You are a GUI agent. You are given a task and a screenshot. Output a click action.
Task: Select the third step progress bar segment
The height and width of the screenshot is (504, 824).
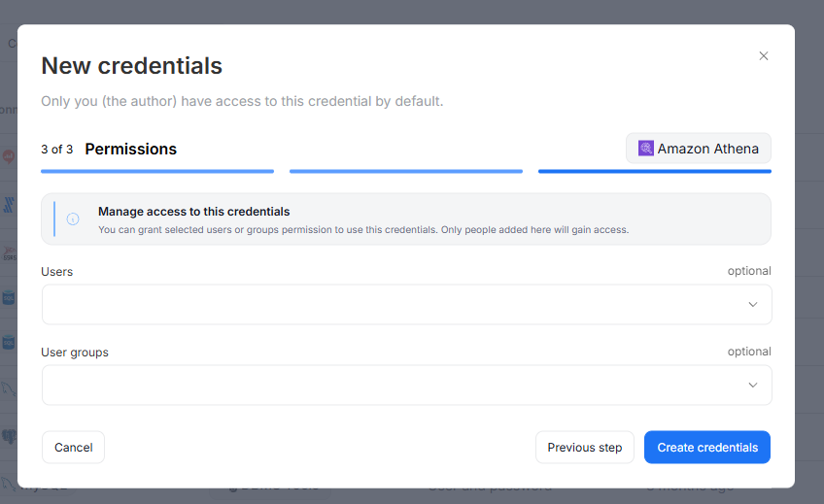655,172
